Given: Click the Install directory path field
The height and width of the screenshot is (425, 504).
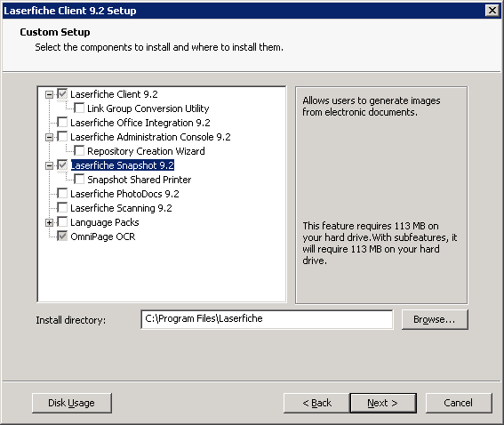Looking at the screenshot, I should pos(267,319).
